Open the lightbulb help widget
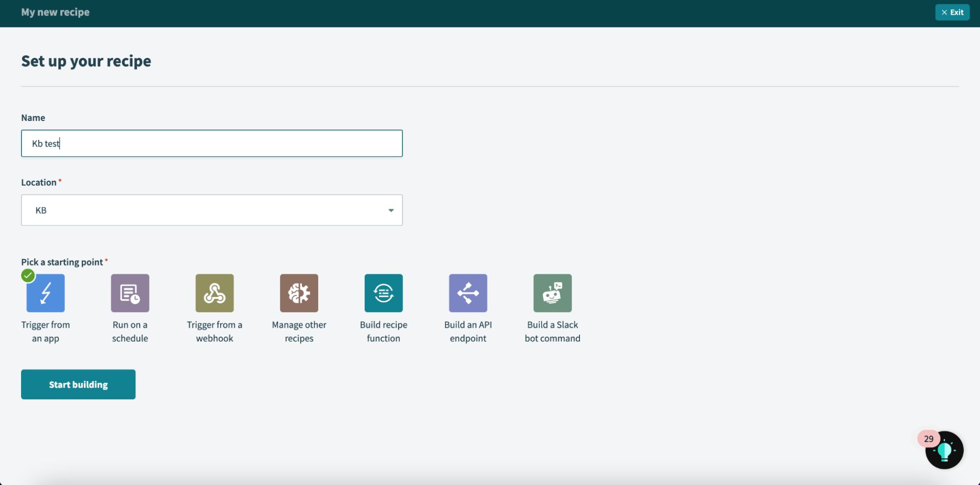 (944, 450)
